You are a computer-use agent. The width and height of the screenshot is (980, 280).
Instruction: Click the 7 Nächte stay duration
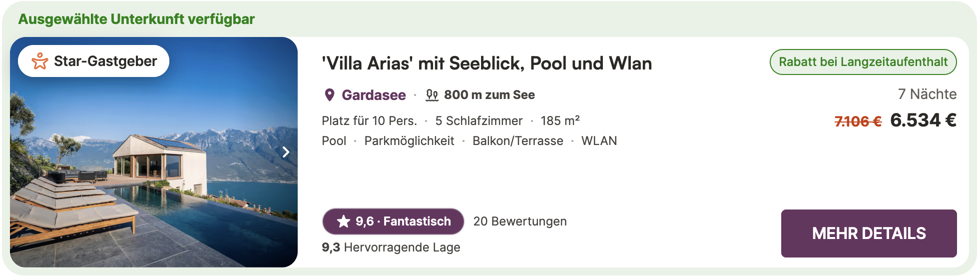(x=927, y=94)
